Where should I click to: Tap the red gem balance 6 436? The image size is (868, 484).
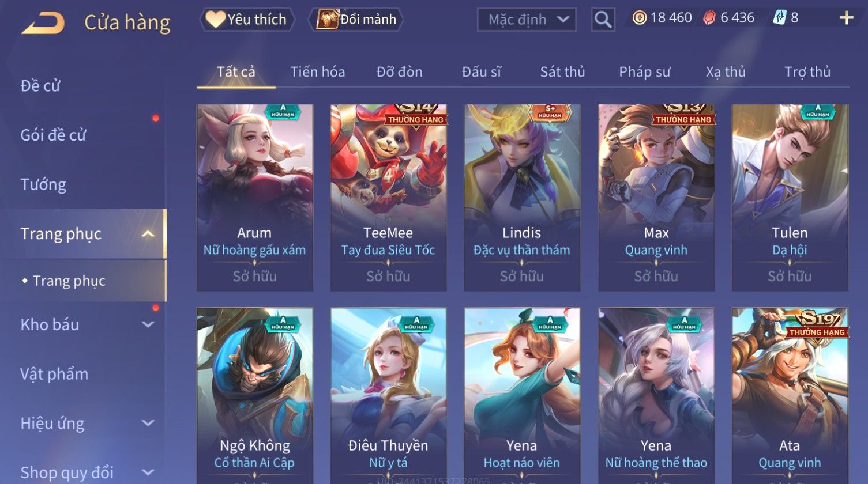click(x=728, y=18)
